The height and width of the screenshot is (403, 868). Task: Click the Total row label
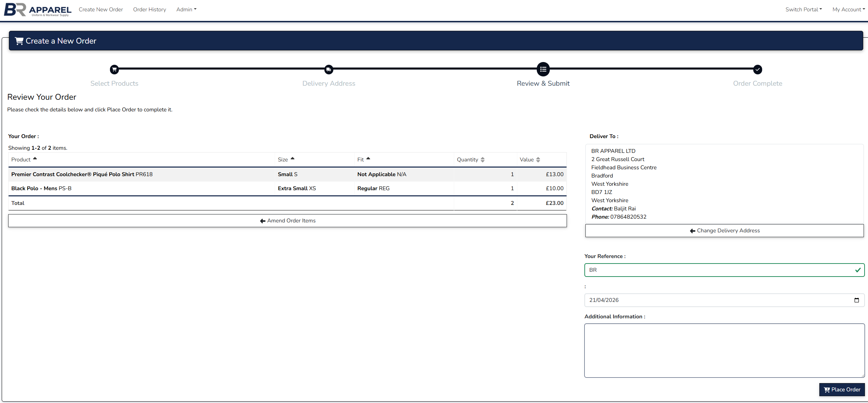(18, 203)
